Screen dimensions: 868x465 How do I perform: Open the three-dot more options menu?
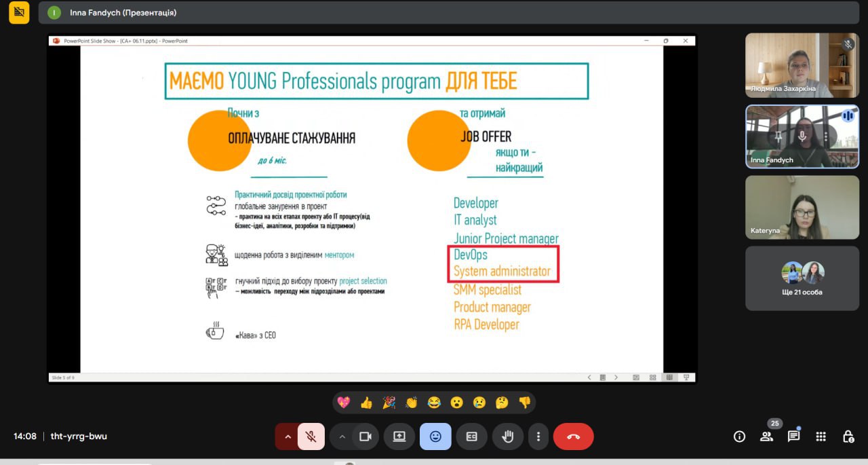tap(538, 436)
